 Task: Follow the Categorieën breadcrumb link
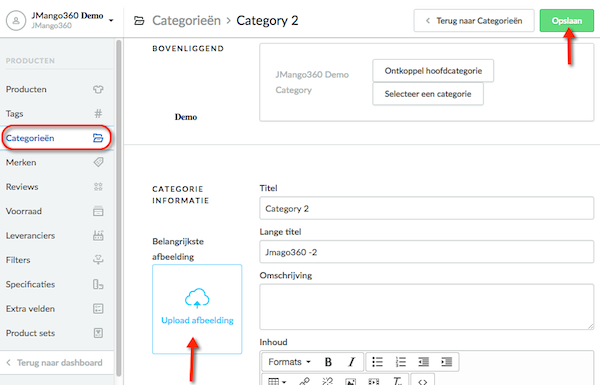pos(186,21)
